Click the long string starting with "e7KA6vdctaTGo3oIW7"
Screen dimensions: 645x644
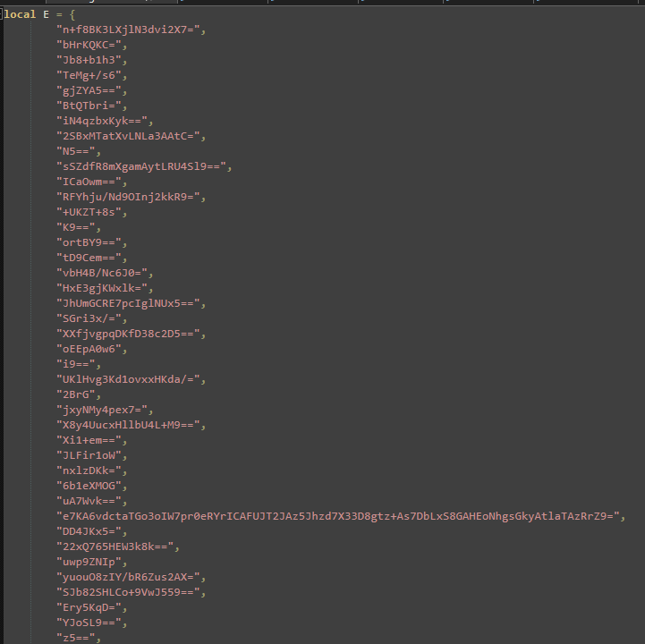[x=340, y=516]
